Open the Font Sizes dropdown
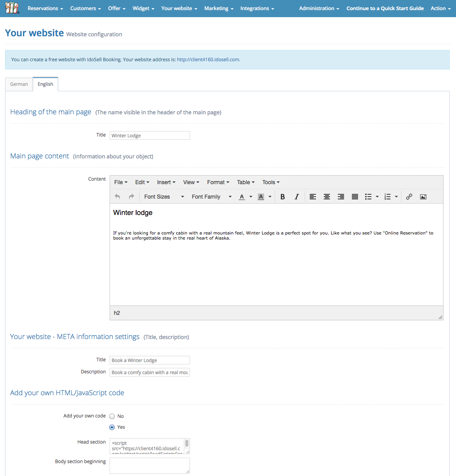Screen dimensions: 456x476 tap(164, 197)
